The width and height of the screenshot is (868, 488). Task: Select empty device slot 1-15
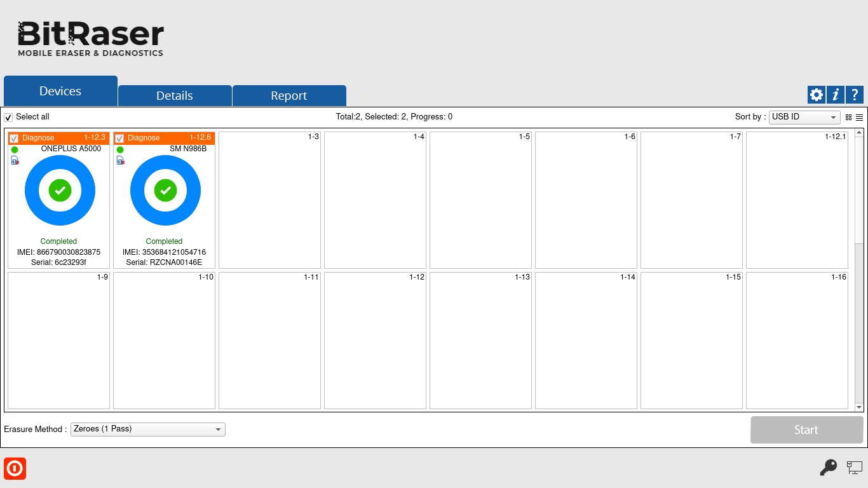pos(692,341)
